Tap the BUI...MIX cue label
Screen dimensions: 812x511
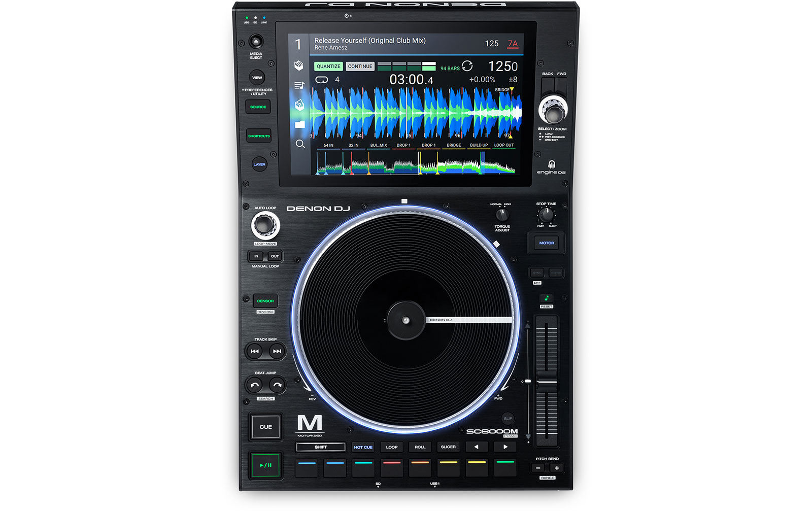coord(379,146)
